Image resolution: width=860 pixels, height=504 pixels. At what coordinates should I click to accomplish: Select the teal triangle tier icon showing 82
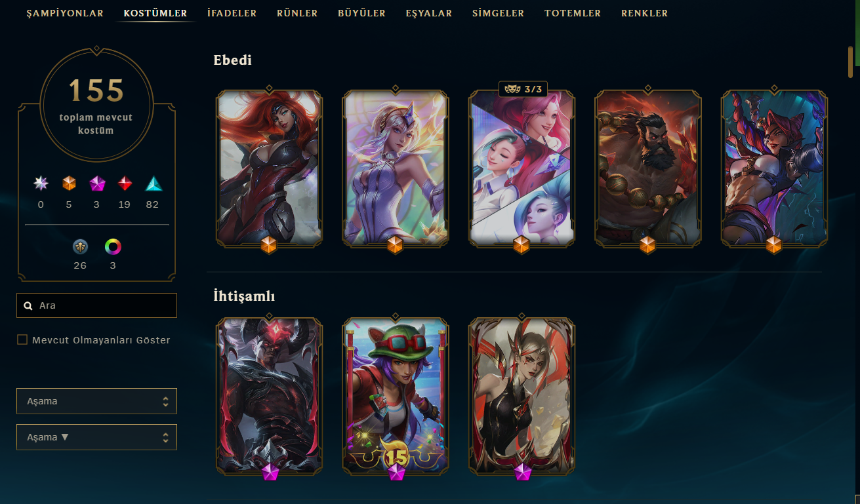(153, 184)
